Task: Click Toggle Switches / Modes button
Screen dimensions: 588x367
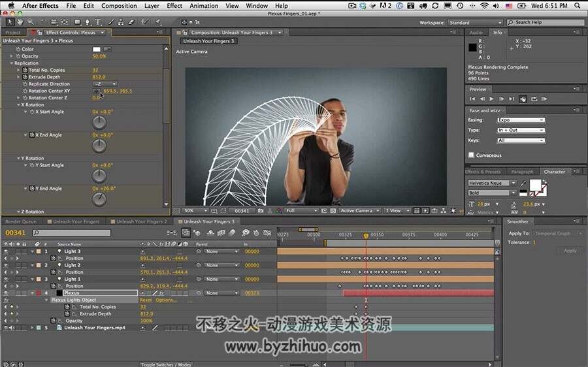Action: (166, 364)
